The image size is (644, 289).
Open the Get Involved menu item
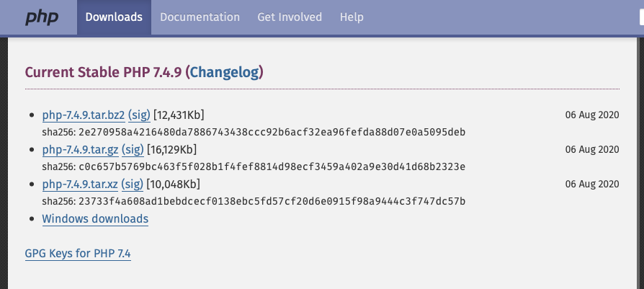tap(290, 17)
